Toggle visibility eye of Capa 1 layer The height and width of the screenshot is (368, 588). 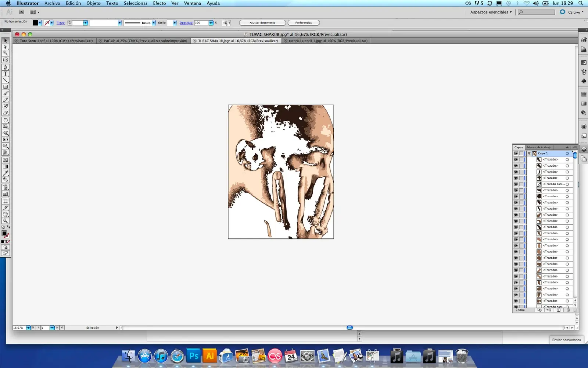point(516,153)
